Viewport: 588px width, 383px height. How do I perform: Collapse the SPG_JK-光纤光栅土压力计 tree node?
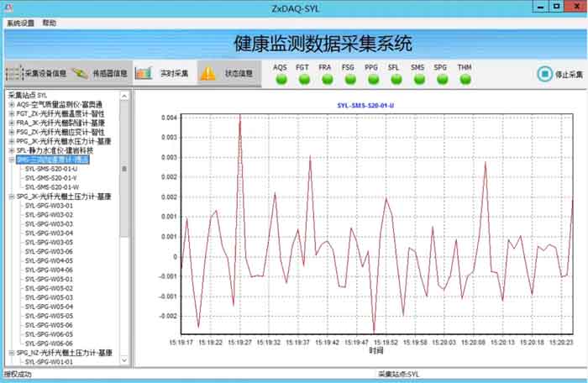pyautogui.click(x=11, y=197)
